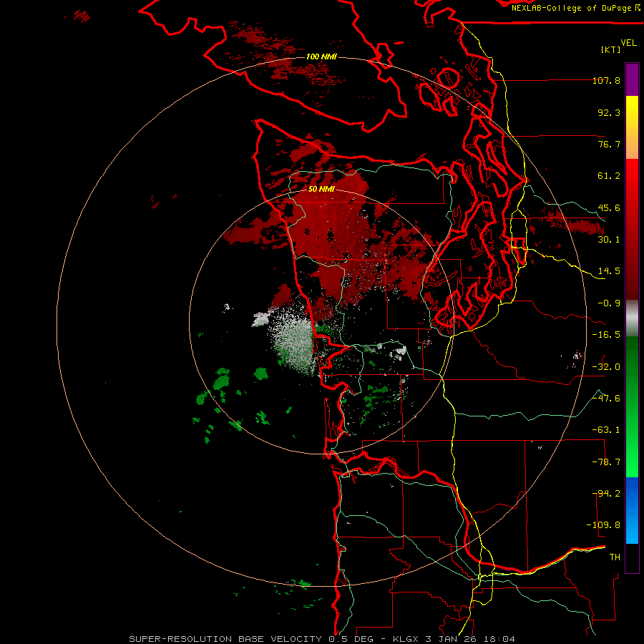Click the 107.8 velocity scale value
This screenshot has width=644, height=644.
click(606, 80)
